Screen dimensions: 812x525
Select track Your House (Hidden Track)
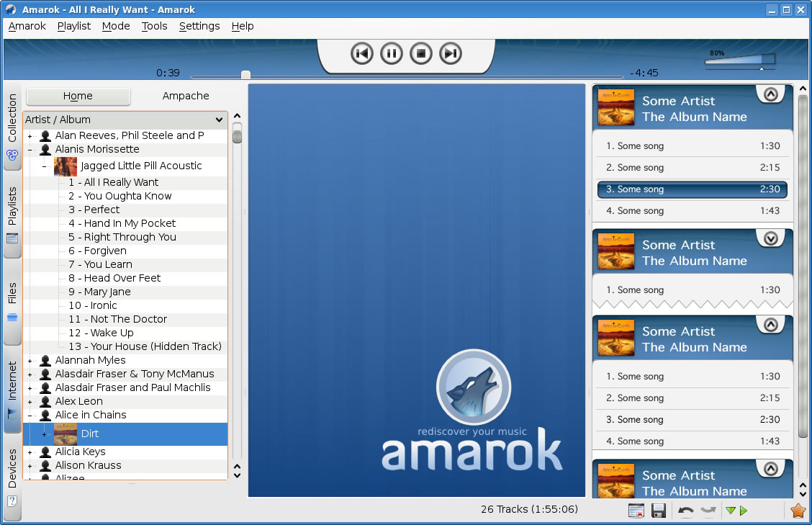pos(145,346)
